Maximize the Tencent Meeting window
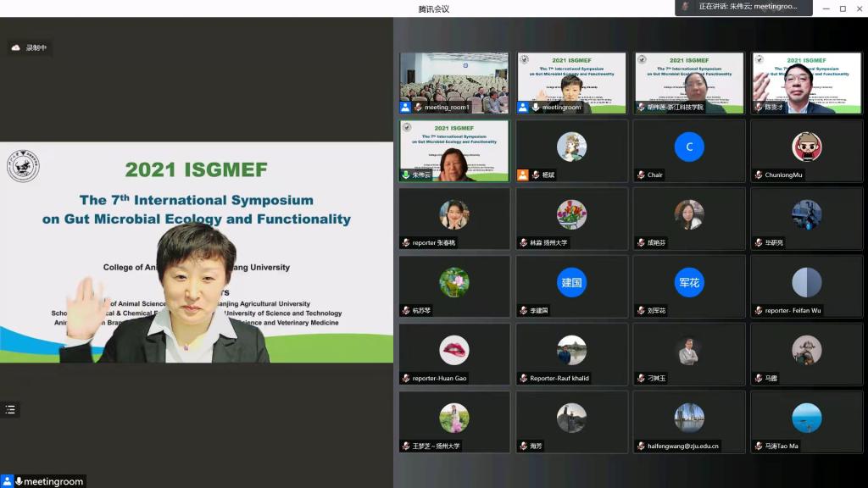Viewport: 868px width, 488px height. (x=843, y=8)
